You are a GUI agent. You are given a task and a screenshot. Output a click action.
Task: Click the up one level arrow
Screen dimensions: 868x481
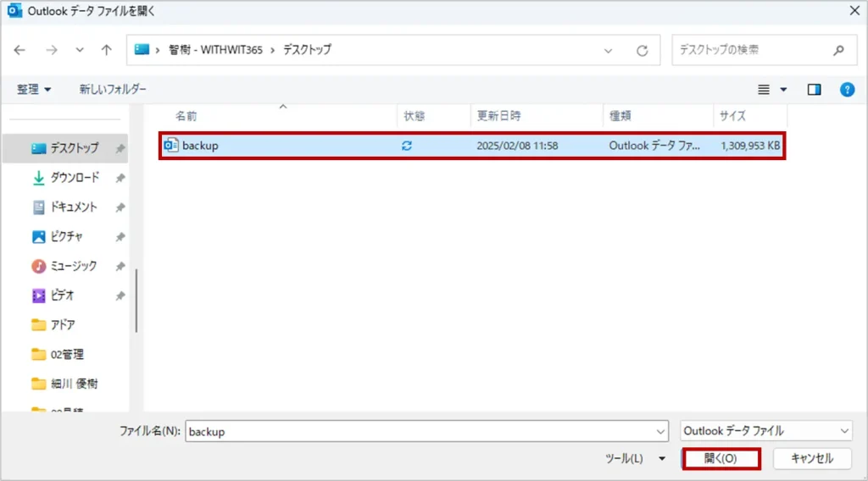click(x=106, y=50)
